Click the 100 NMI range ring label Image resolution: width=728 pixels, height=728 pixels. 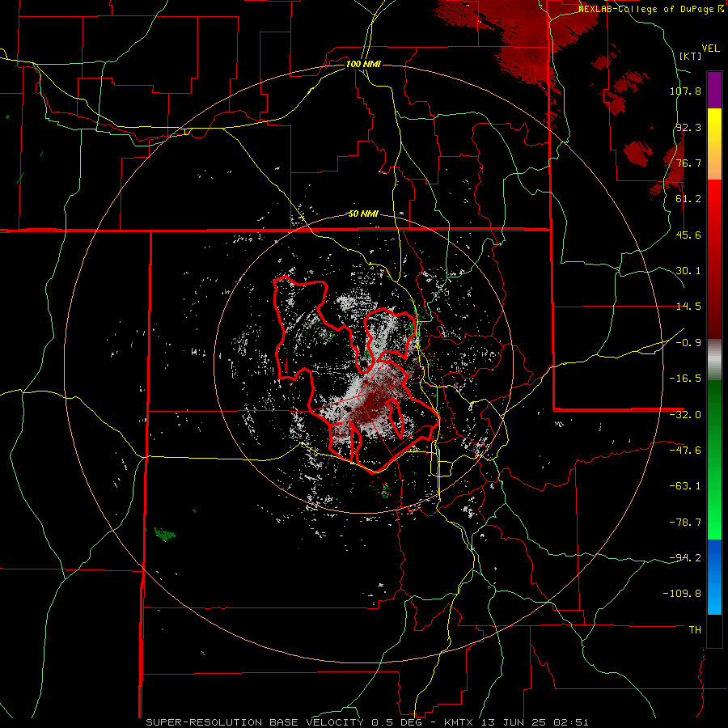363,64
